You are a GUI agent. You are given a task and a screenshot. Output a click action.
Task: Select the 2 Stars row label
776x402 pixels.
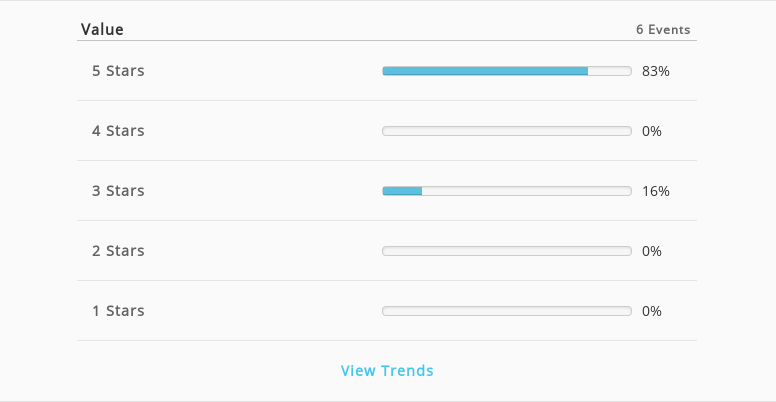pos(118,251)
